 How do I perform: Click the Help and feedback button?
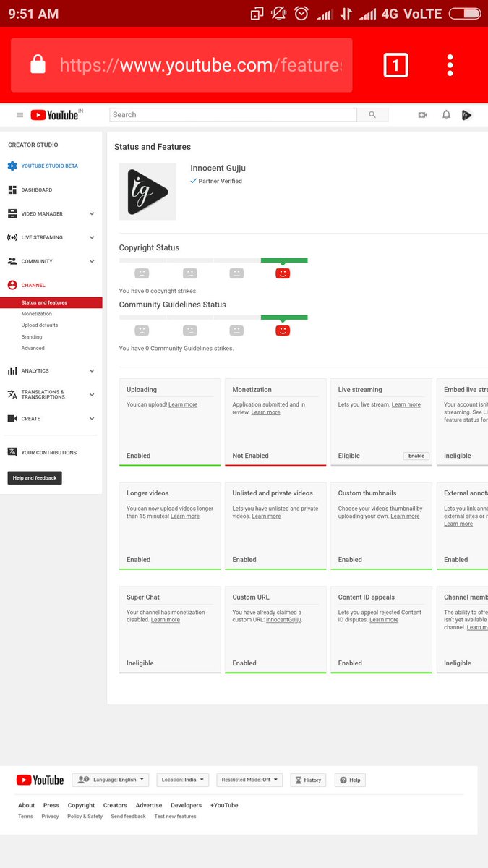35,477
